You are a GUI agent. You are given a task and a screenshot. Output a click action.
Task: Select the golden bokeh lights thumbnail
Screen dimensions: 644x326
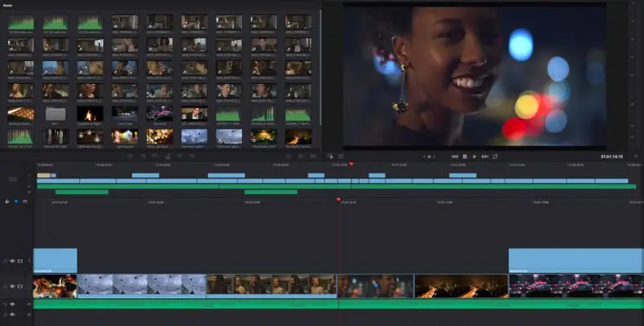pyautogui.click(x=160, y=136)
